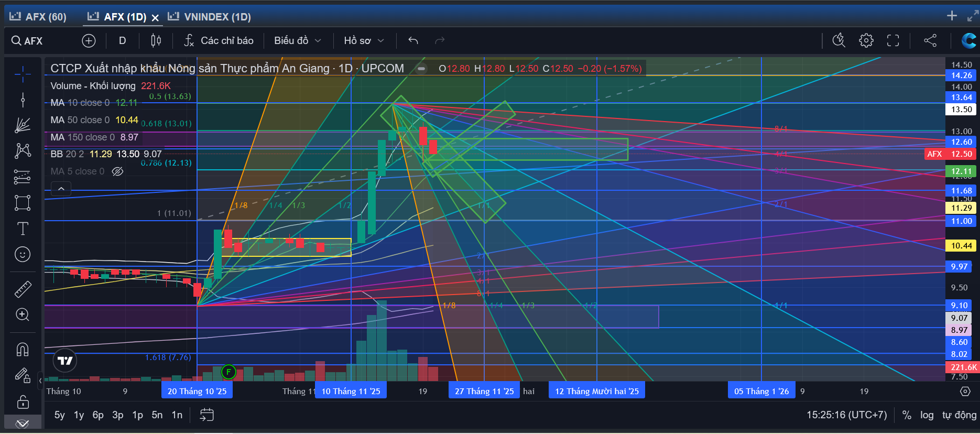Collapse the indicator legend
This screenshot has width=980, height=434.
(61, 189)
